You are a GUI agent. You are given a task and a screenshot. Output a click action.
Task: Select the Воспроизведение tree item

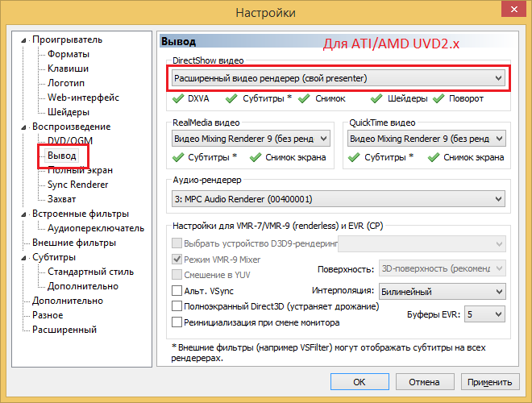(71, 127)
